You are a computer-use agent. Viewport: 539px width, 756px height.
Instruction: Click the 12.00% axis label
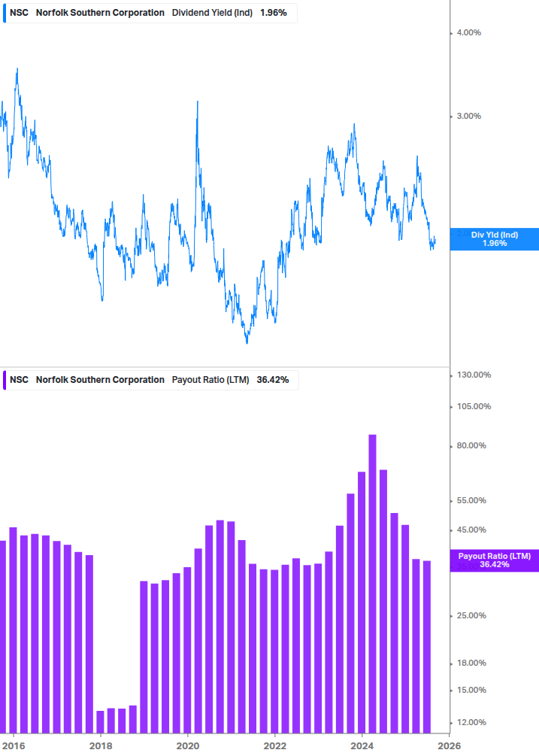[471, 722]
